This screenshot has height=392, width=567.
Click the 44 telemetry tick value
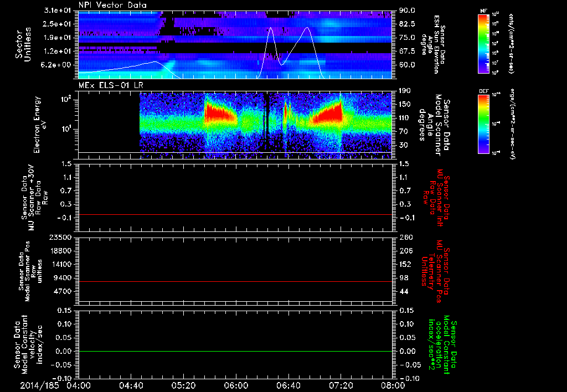click(x=404, y=291)
